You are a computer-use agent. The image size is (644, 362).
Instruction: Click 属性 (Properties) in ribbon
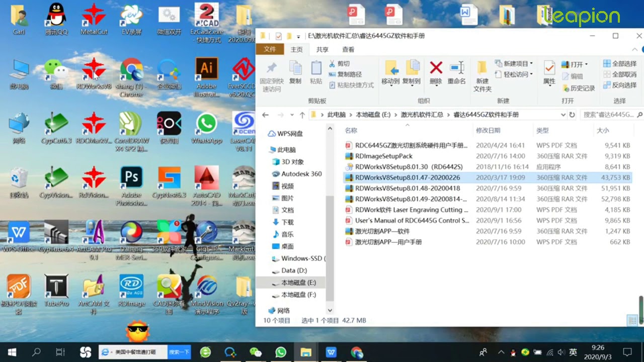point(549,73)
